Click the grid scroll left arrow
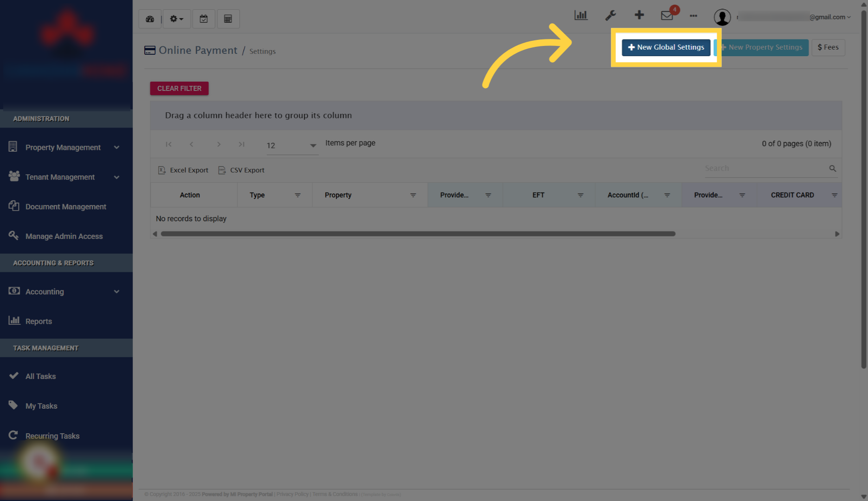The height and width of the screenshot is (501, 868). [x=155, y=234]
